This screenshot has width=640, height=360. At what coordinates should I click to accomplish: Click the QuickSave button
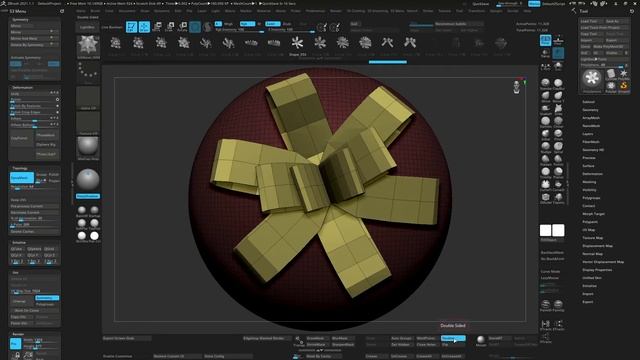point(480,4)
